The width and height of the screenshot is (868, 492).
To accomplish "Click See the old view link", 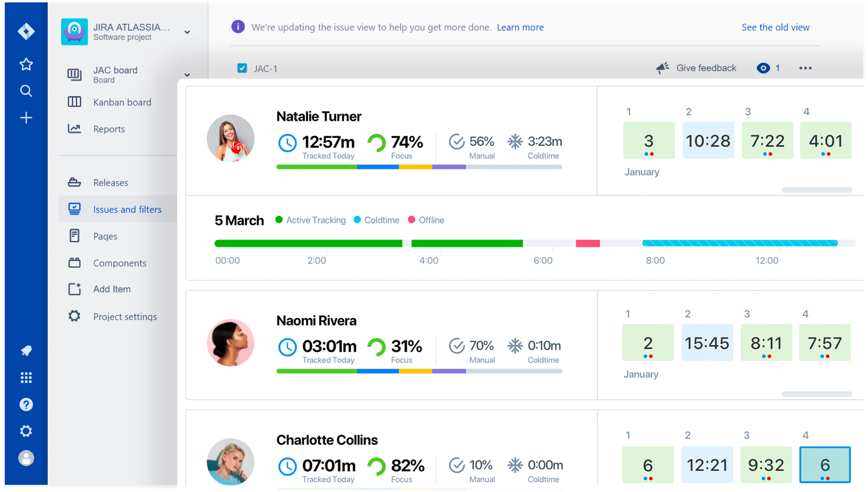I will point(775,27).
